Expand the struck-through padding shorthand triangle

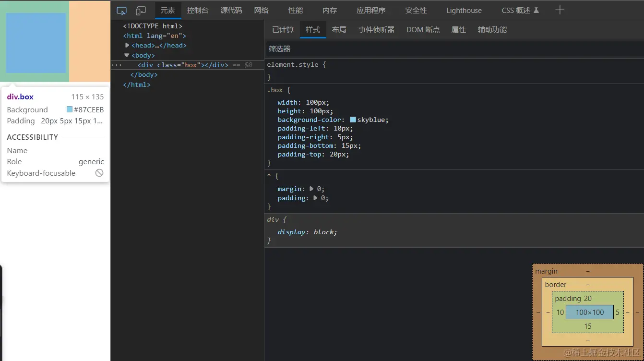click(x=315, y=198)
